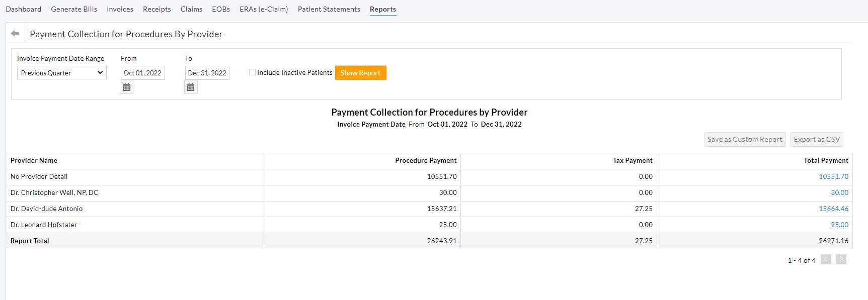Open the calendar picker below the To date

click(191, 86)
